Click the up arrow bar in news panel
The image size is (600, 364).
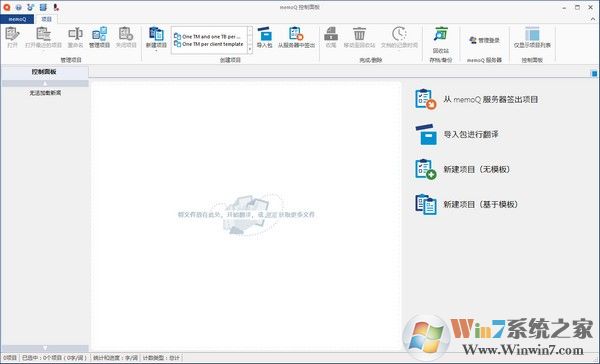tap(45, 83)
